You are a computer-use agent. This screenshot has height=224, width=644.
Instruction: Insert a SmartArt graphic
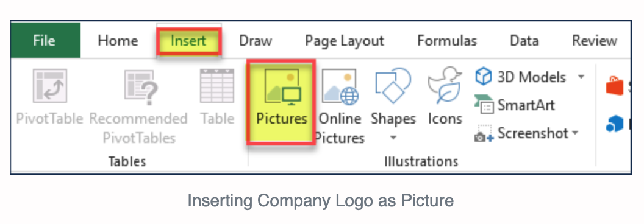click(x=514, y=105)
